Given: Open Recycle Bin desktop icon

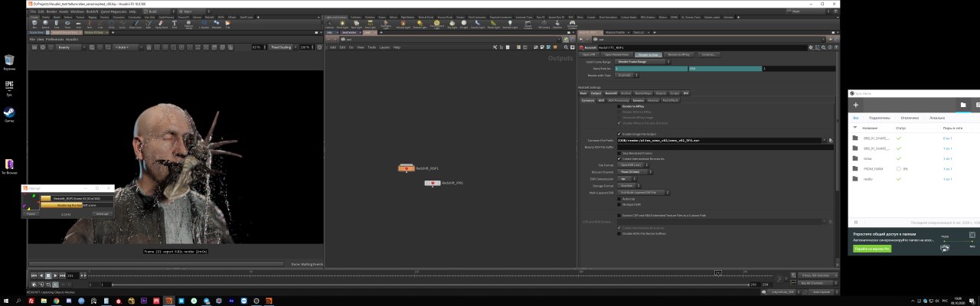Looking at the screenshot, I should click(x=9, y=61).
